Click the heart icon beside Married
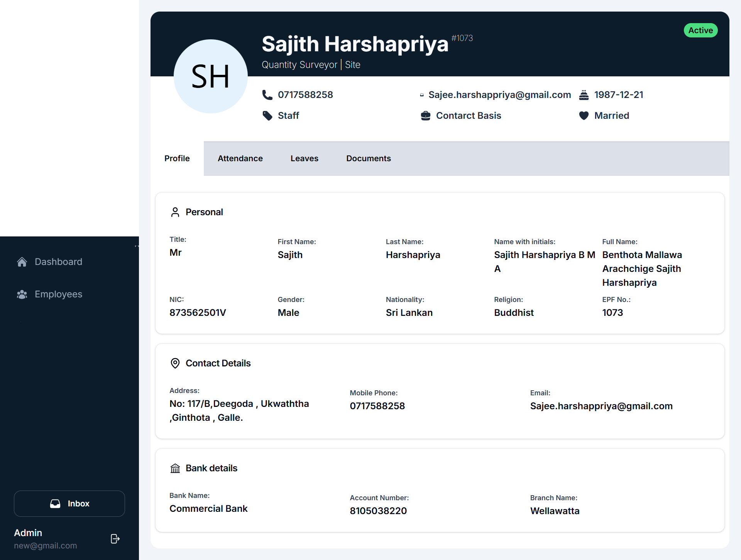Viewport: 741px width, 560px height. [584, 116]
